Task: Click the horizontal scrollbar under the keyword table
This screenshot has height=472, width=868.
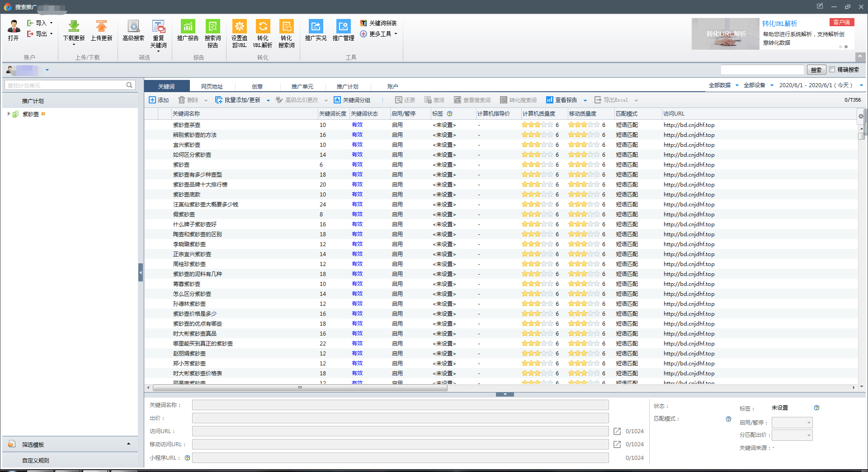Action: [x=300, y=388]
